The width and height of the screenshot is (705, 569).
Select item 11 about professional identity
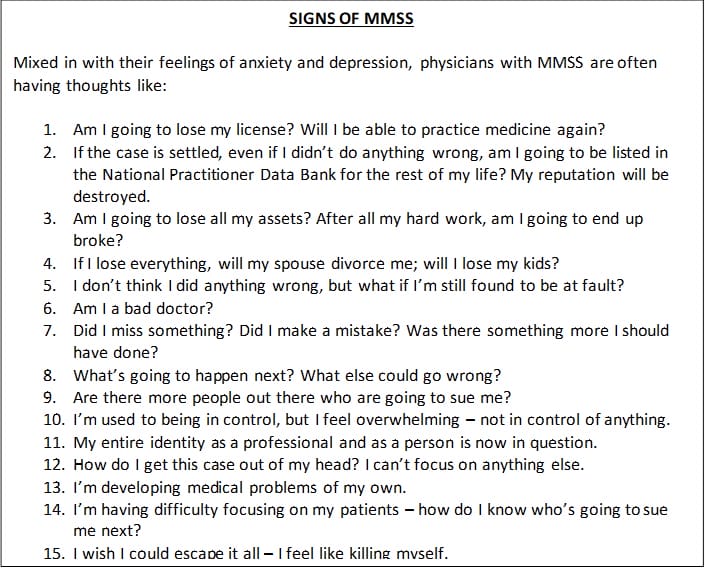pyautogui.click(x=335, y=442)
